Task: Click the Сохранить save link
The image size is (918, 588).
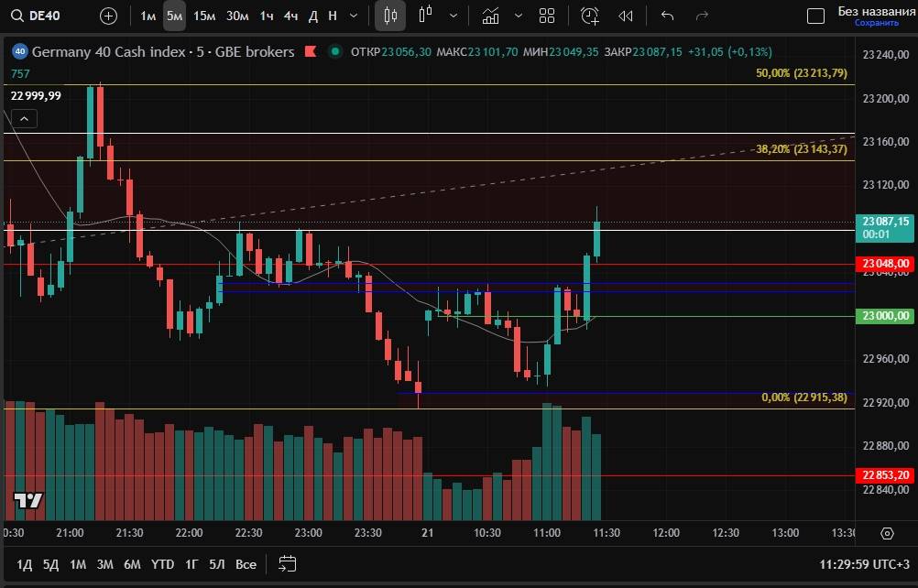Action: tap(877, 23)
